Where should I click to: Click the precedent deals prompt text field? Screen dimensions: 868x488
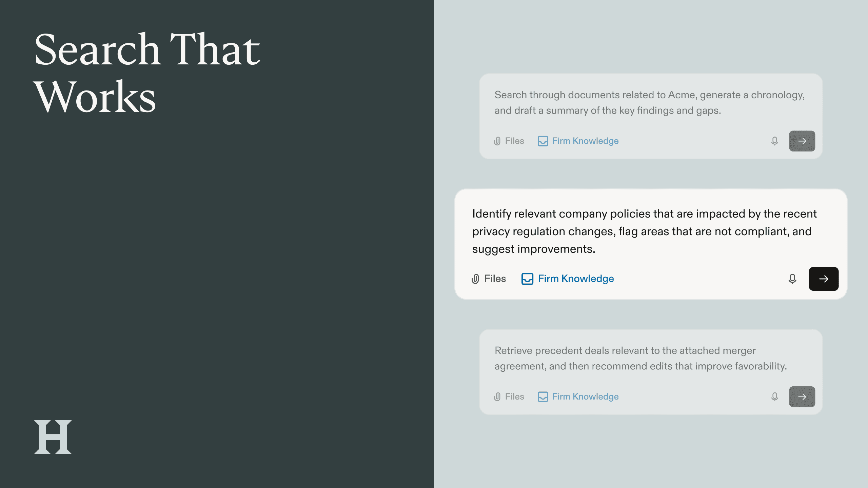tap(640, 358)
